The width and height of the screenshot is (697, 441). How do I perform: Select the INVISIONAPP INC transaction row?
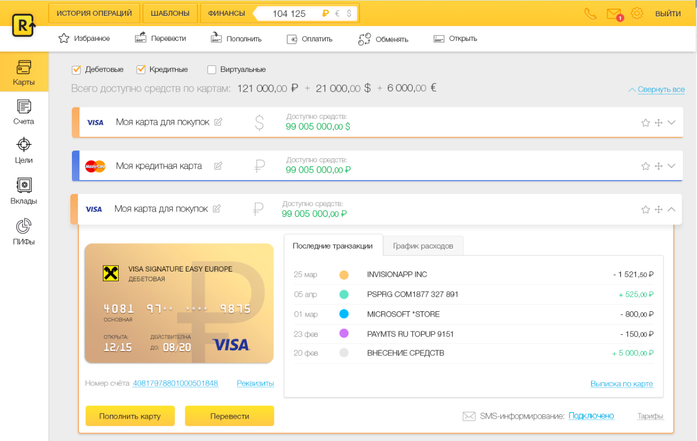[x=473, y=275]
